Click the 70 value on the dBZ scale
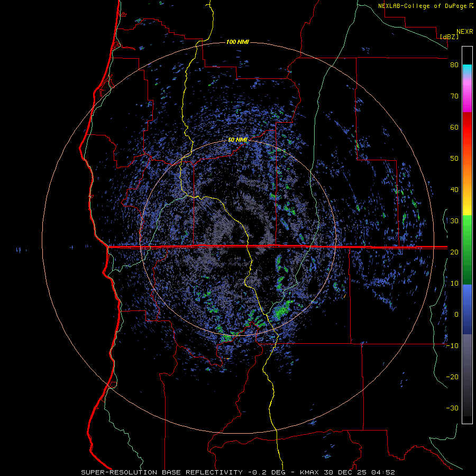The height and width of the screenshot is (476, 476). click(454, 96)
